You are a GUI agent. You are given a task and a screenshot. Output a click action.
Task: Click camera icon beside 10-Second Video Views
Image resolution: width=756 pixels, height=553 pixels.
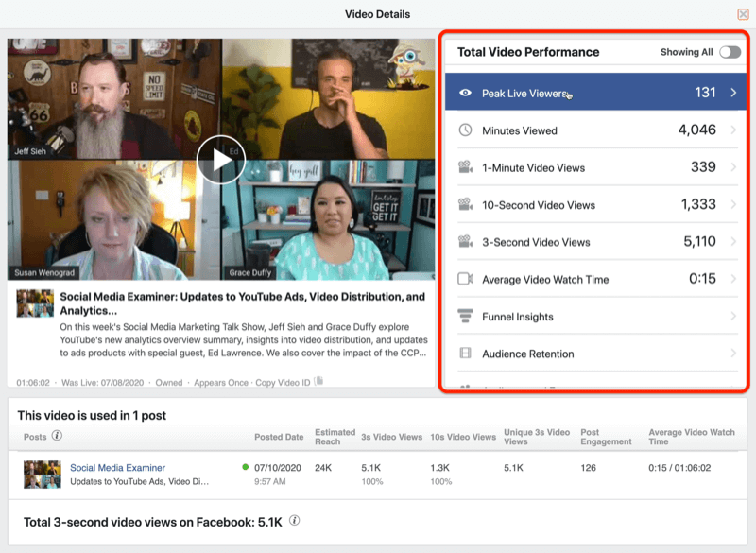[465, 204]
